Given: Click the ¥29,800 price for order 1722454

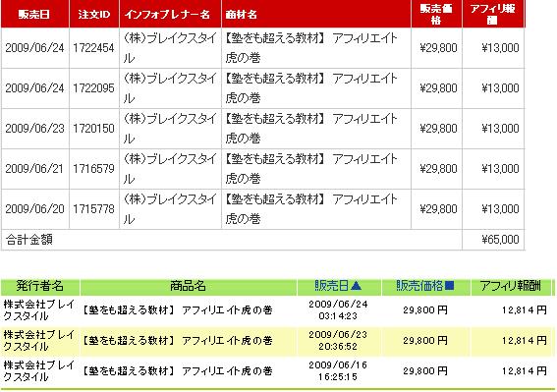Looking at the screenshot, I should pos(438,47).
